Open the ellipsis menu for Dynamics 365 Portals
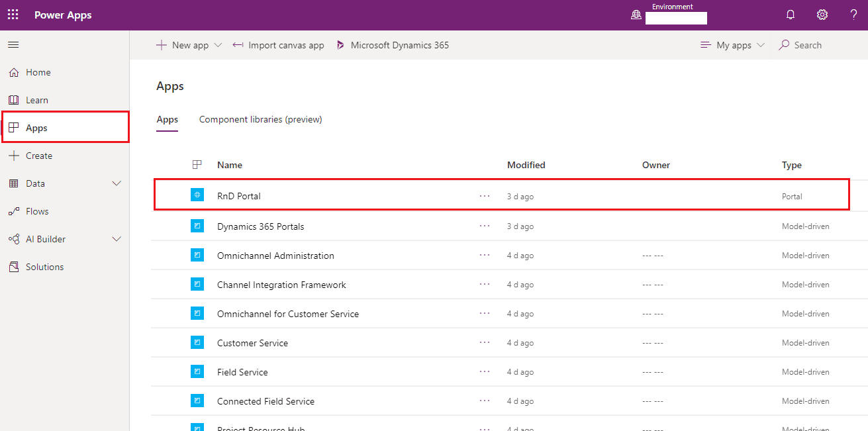This screenshot has height=431, width=868. point(485,226)
